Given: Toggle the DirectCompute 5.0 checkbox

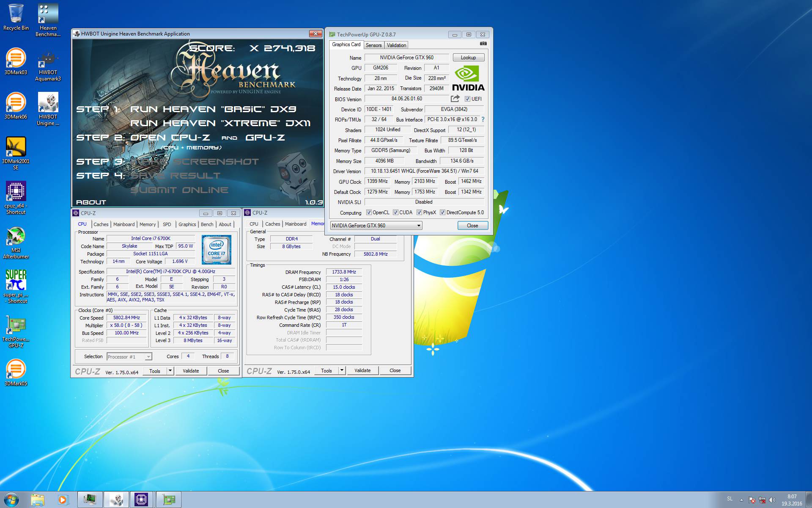Looking at the screenshot, I should pos(442,213).
